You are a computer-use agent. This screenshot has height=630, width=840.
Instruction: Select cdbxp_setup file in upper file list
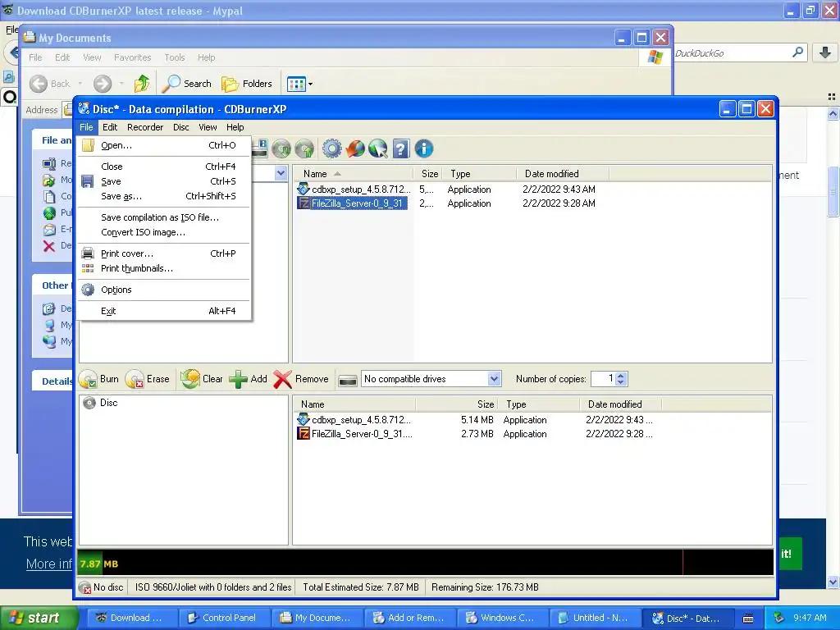pyautogui.click(x=354, y=189)
